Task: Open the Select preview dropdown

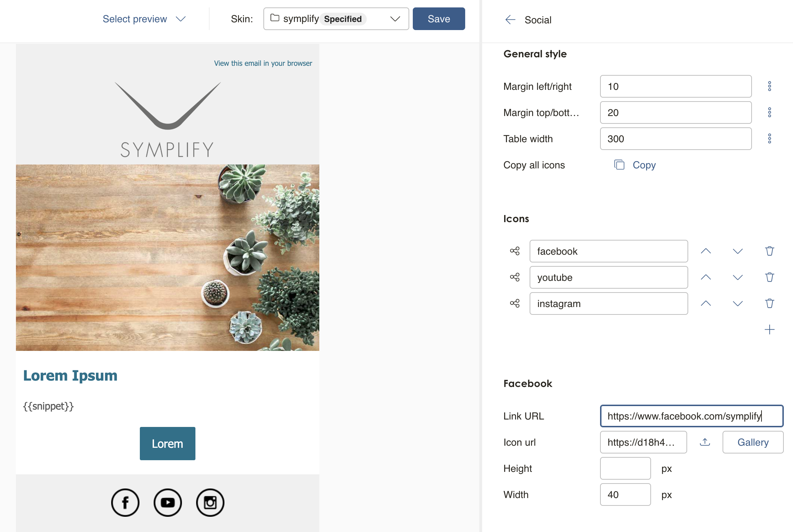Action: coord(144,19)
